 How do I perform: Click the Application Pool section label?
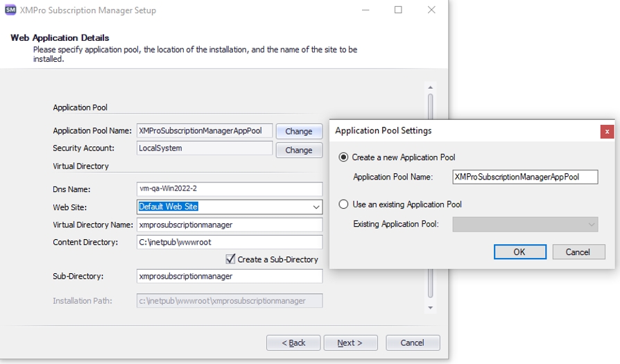(80, 107)
